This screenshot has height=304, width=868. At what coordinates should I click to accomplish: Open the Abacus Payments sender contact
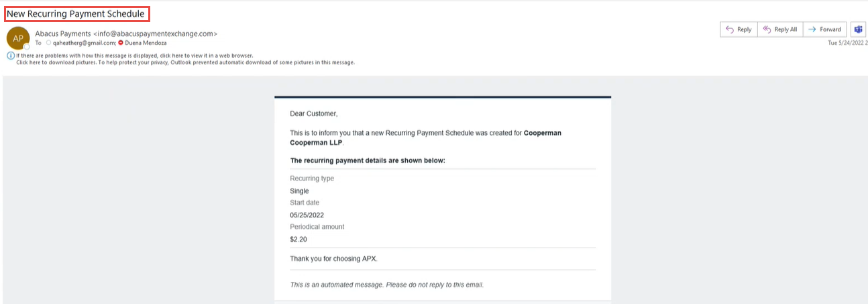(126, 33)
